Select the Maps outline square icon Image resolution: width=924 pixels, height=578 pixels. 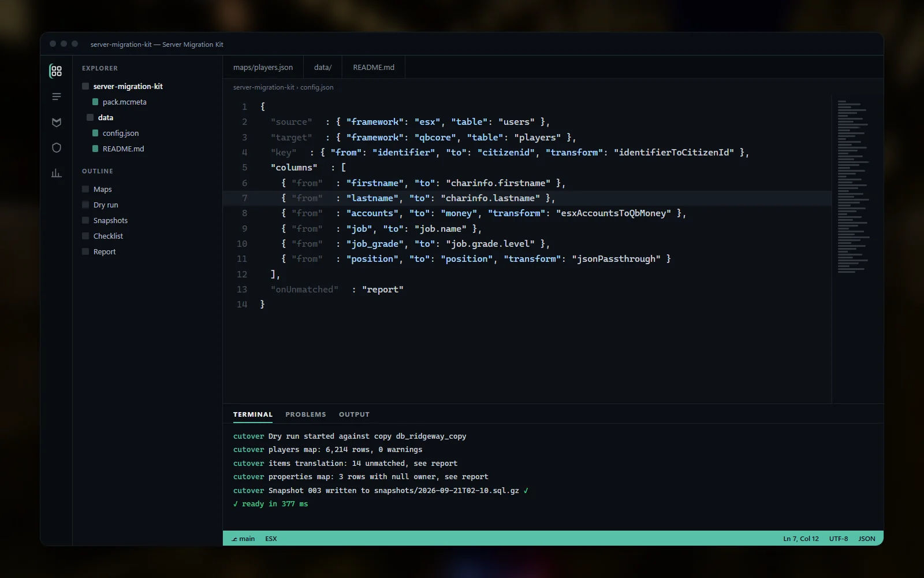click(x=85, y=189)
